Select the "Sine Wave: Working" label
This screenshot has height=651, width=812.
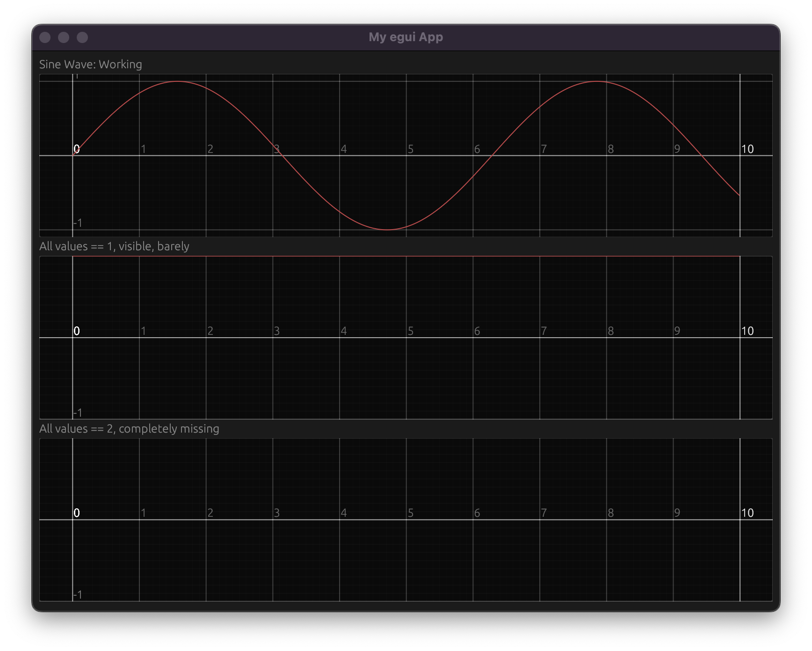91,65
